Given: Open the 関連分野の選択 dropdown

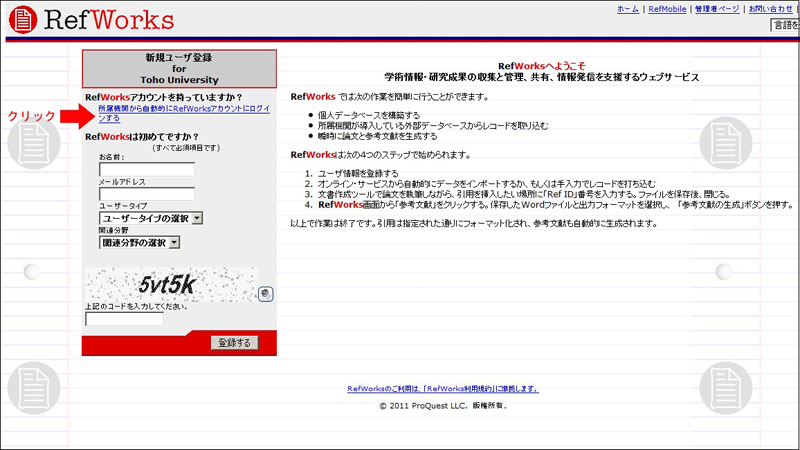Looking at the screenshot, I should coord(139,242).
